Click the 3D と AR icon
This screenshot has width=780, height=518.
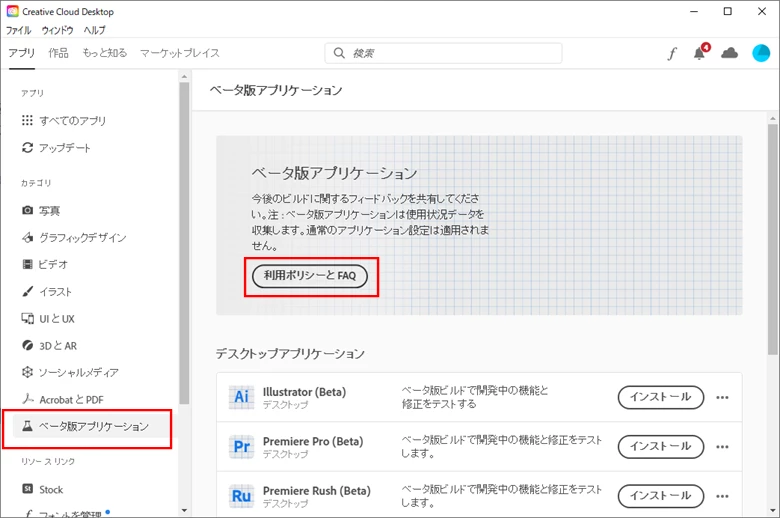[x=27, y=345]
